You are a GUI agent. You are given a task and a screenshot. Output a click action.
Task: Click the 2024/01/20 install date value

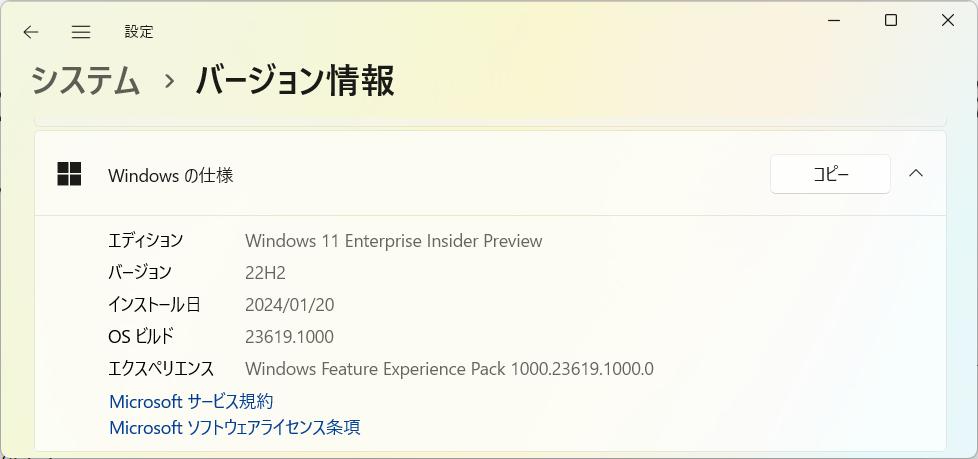(289, 305)
